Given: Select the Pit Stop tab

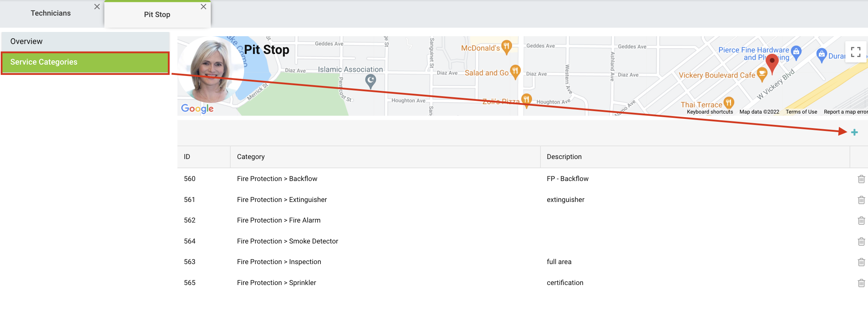Looking at the screenshot, I should pos(157,15).
